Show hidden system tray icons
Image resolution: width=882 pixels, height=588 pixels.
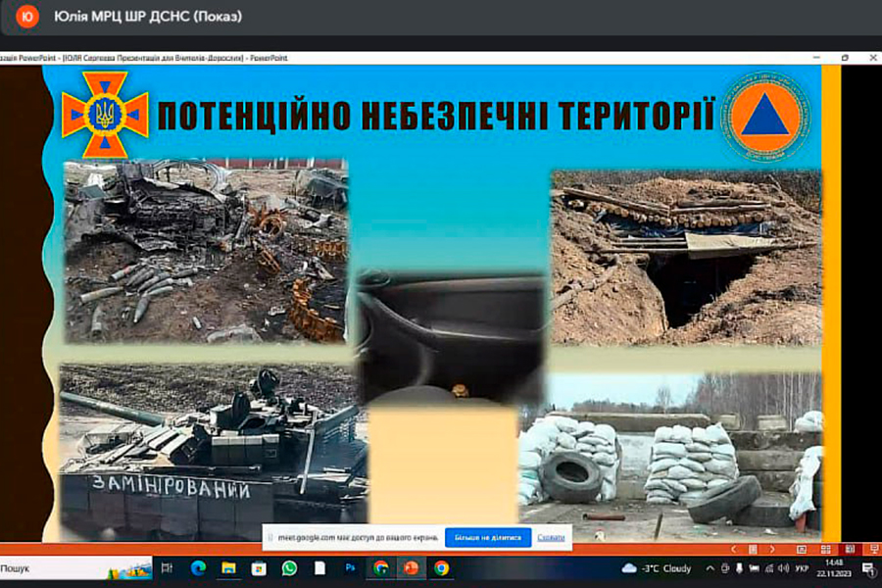(710, 568)
